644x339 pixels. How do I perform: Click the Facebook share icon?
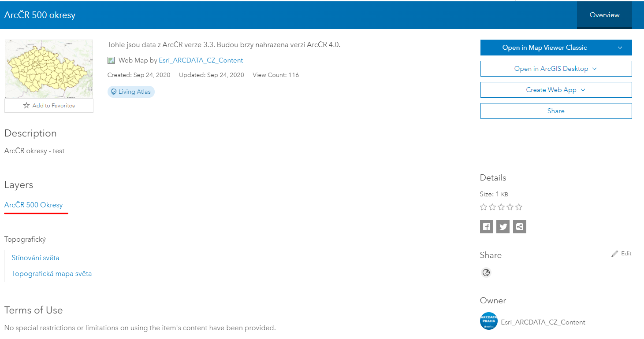click(486, 227)
